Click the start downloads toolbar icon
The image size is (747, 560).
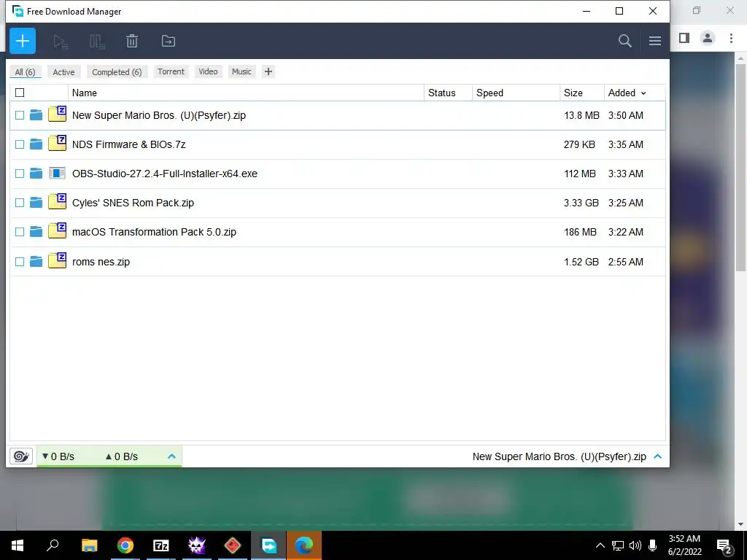pos(61,42)
